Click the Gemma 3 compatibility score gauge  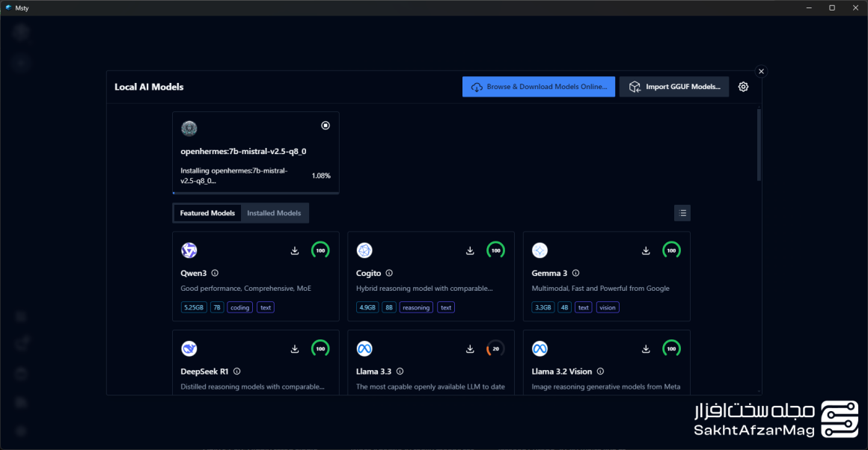pos(671,250)
